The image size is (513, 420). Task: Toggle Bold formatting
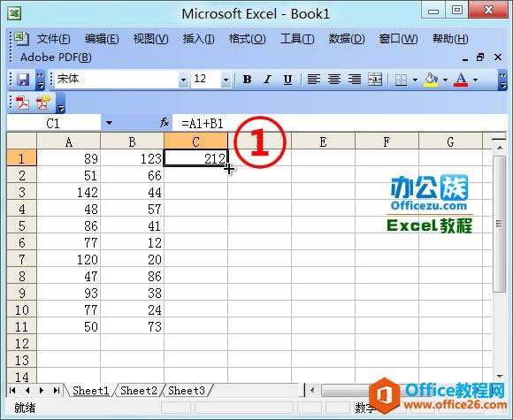[x=247, y=80]
